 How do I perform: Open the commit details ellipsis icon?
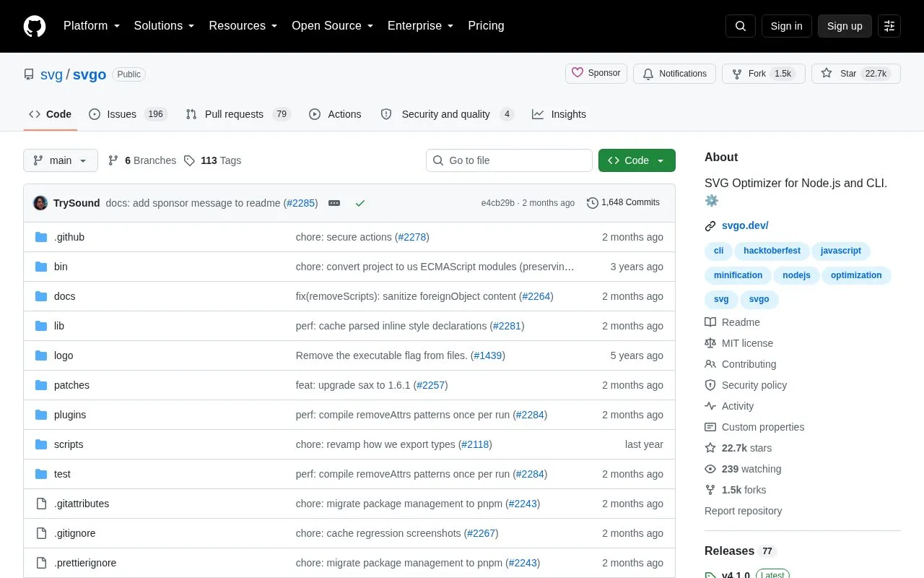334,203
